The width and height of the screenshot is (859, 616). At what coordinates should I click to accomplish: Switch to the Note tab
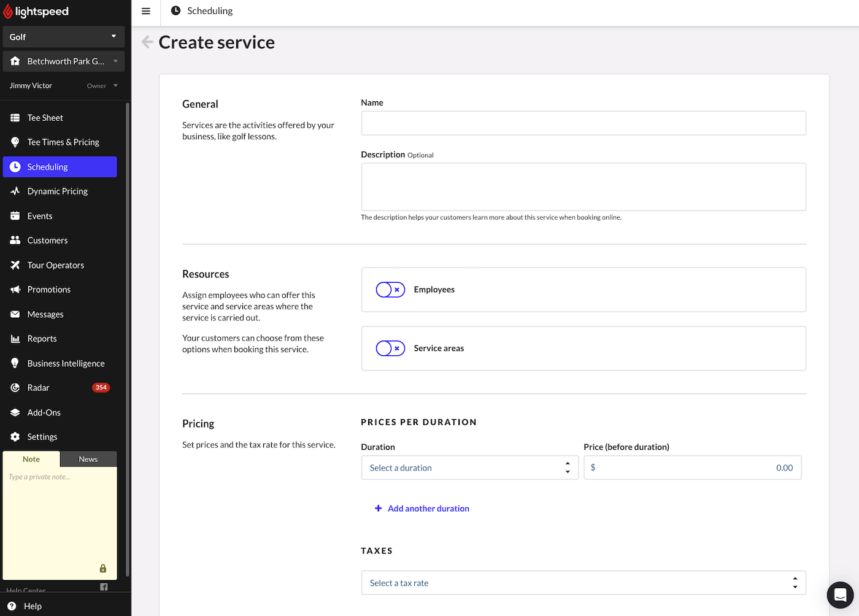click(31, 459)
